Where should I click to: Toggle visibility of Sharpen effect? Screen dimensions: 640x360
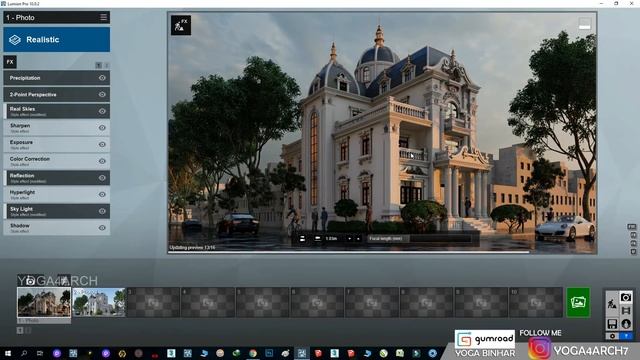tap(102, 128)
